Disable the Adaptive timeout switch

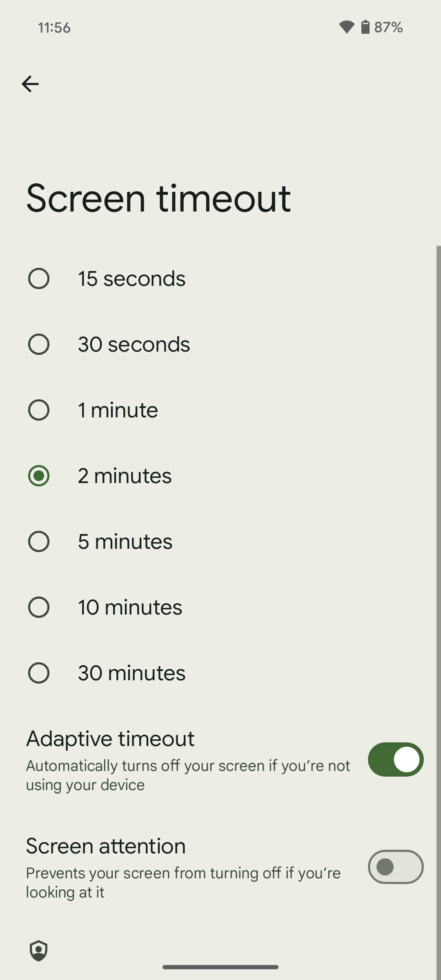coord(395,759)
